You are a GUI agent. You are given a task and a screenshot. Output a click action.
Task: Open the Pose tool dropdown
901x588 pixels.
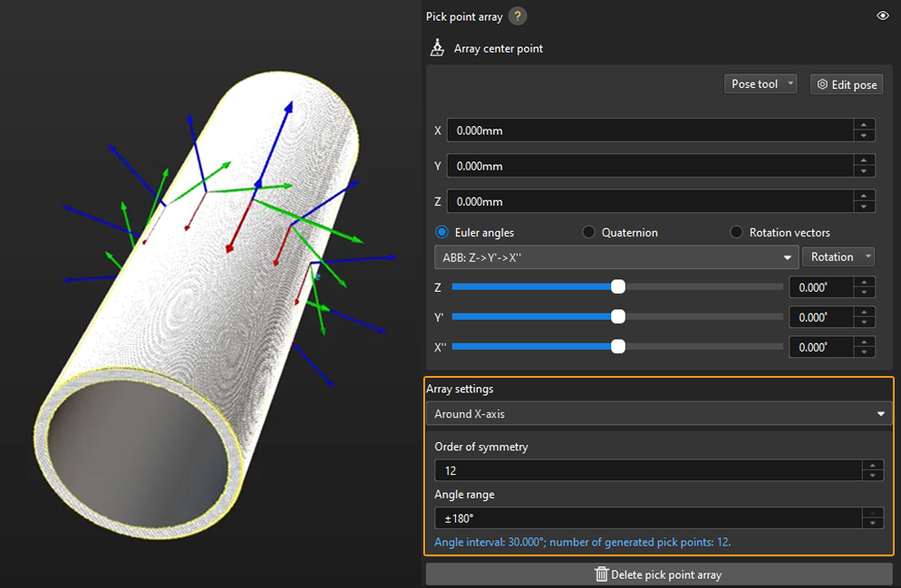point(761,84)
